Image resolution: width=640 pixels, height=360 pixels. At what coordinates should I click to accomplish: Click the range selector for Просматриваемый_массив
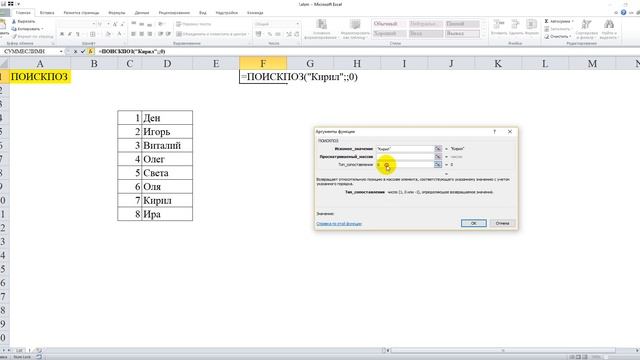438,157
